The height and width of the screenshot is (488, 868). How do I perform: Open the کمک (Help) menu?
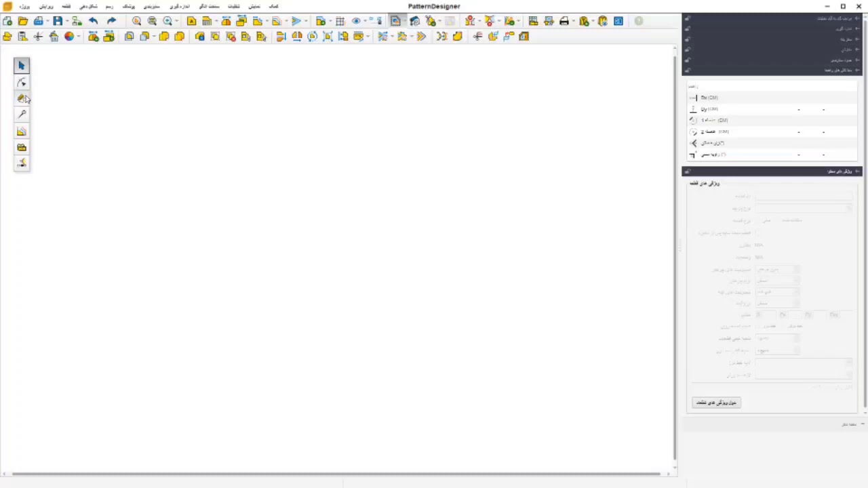[x=274, y=6]
